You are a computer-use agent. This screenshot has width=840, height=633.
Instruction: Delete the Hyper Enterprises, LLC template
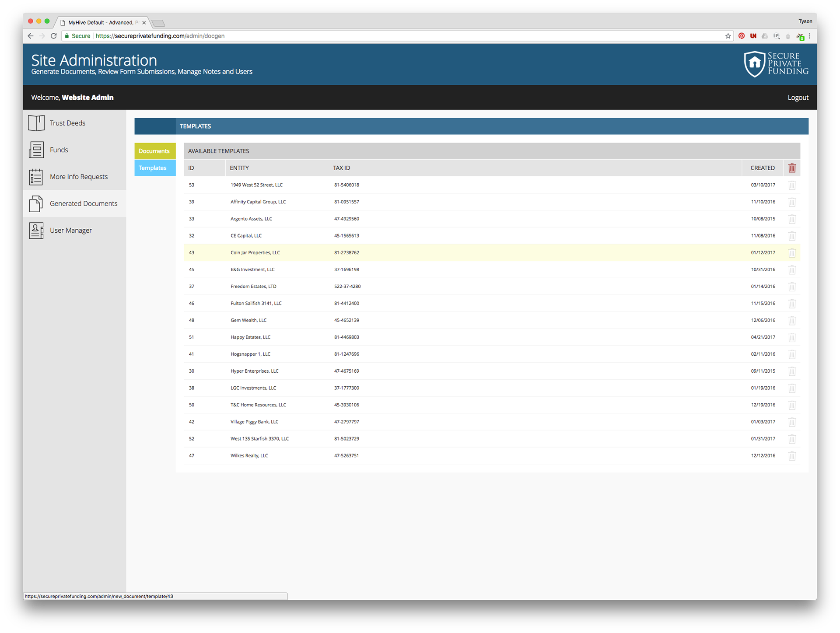tap(792, 371)
